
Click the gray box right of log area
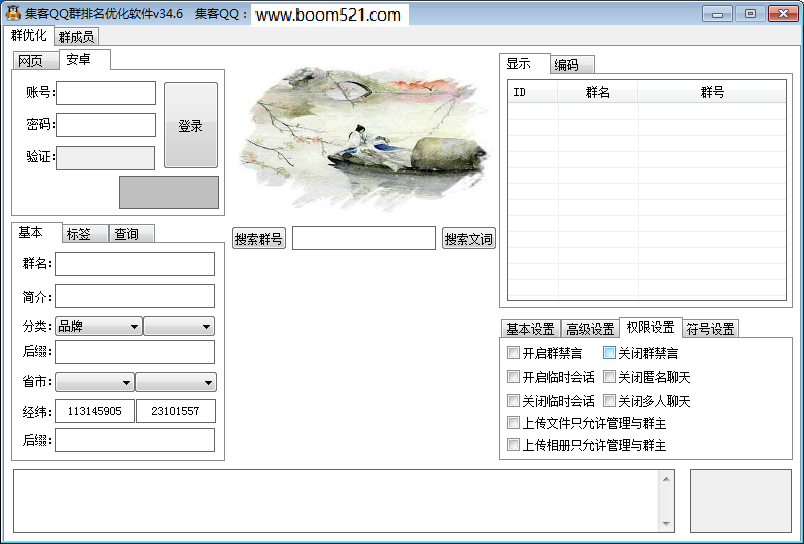[740, 501]
